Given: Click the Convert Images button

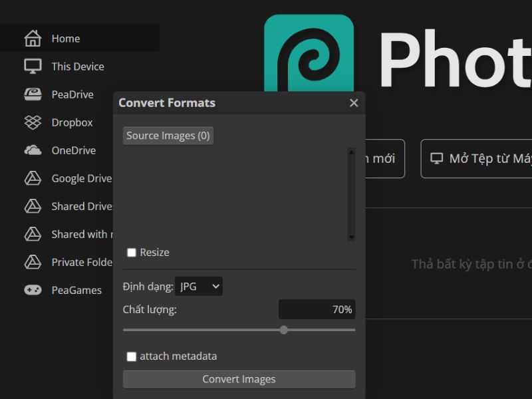Looking at the screenshot, I should click(x=239, y=379).
